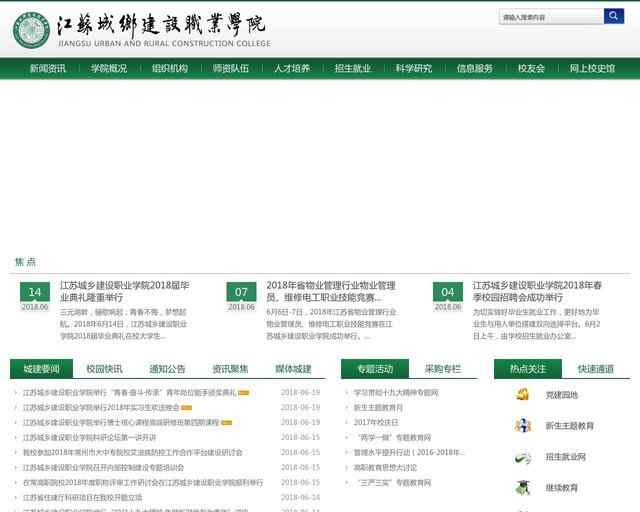Open the 2018年实习生欢送晚会 news item
This screenshot has width=640, height=512.
(x=101, y=407)
